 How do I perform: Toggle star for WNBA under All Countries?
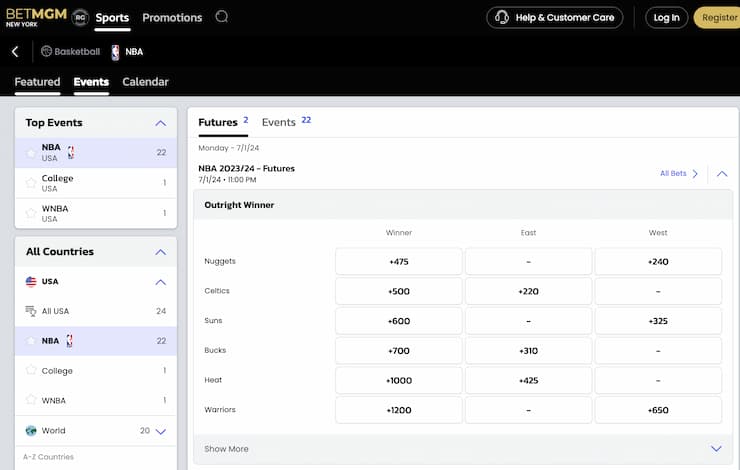(x=31, y=400)
